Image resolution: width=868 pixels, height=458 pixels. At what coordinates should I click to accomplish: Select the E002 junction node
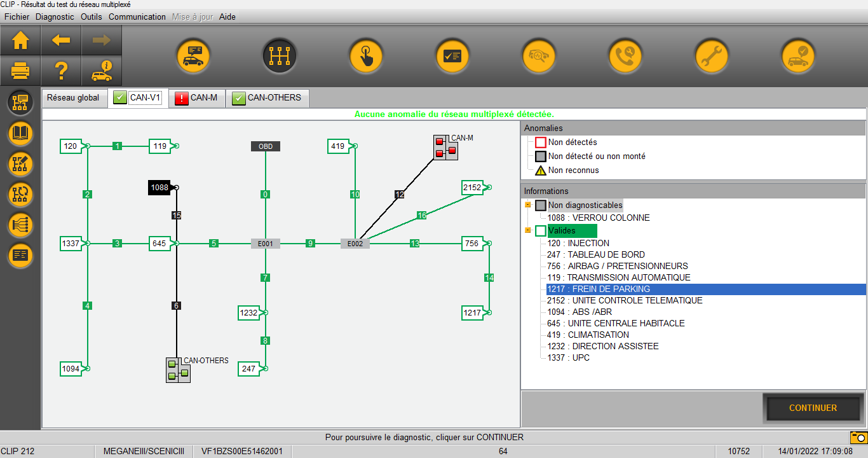355,243
